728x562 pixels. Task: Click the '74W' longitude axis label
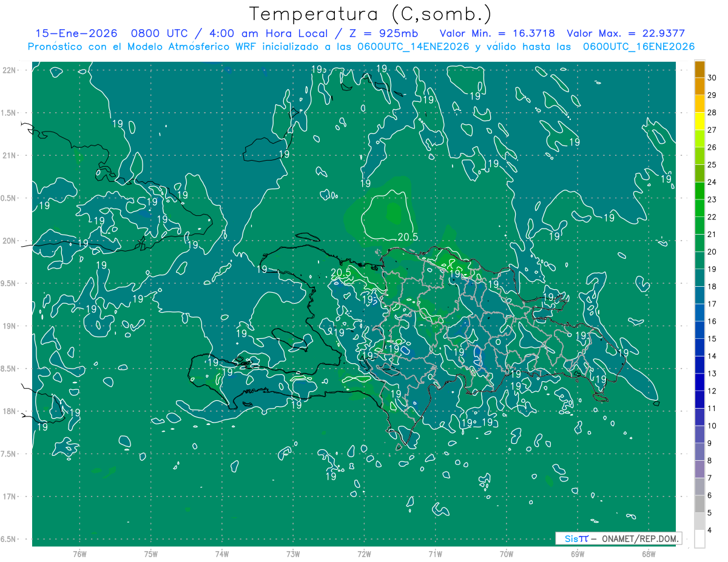(222, 554)
